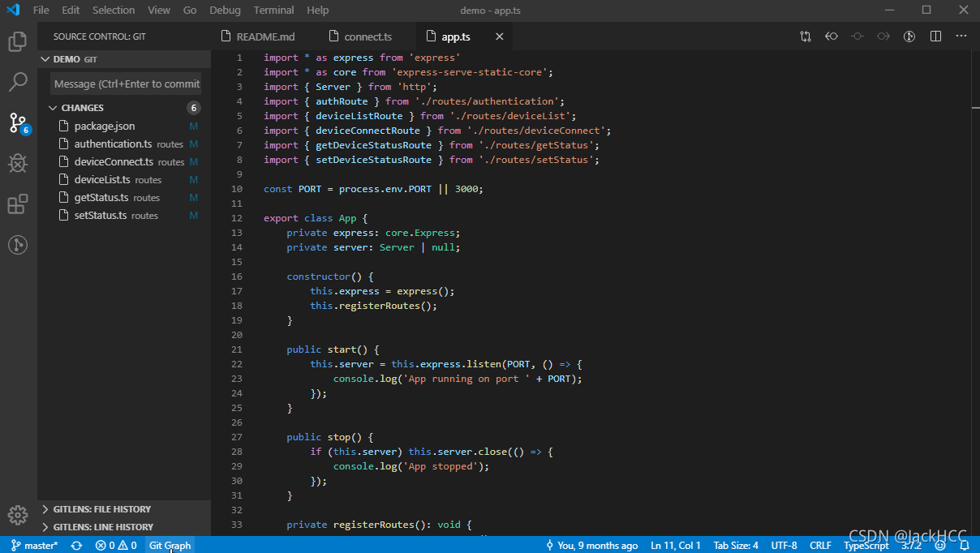Open changed file deviceList.ts
The width and height of the screenshot is (980, 553).
tap(124, 179)
